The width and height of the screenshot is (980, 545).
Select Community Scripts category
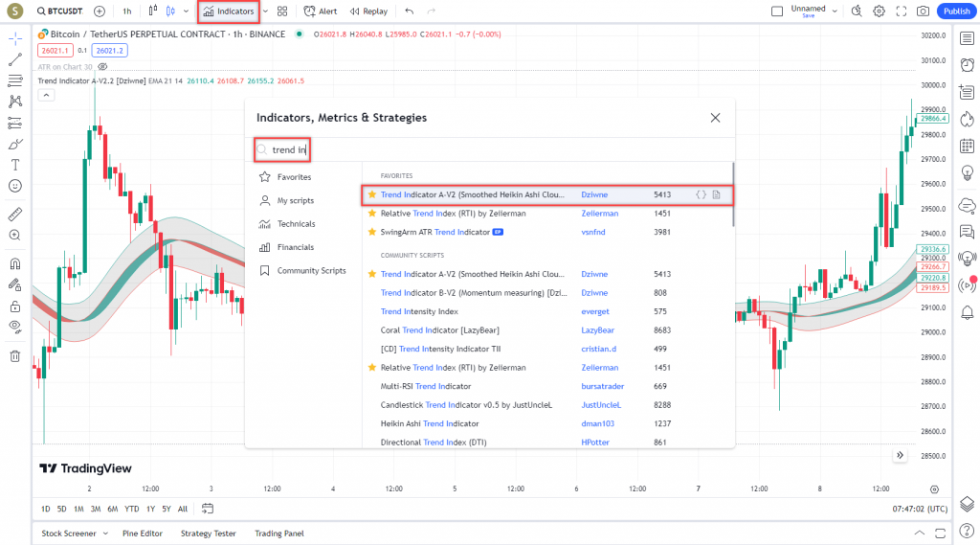click(x=311, y=271)
